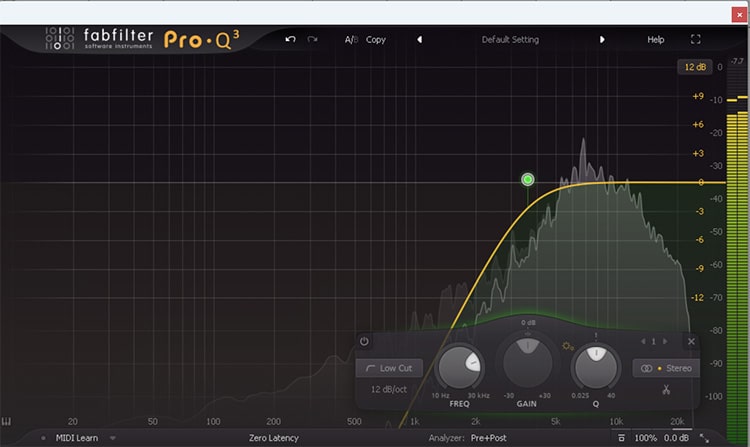Screen dimensions: 750x447
Task: Toggle full screen mode icon
Action: point(695,39)
